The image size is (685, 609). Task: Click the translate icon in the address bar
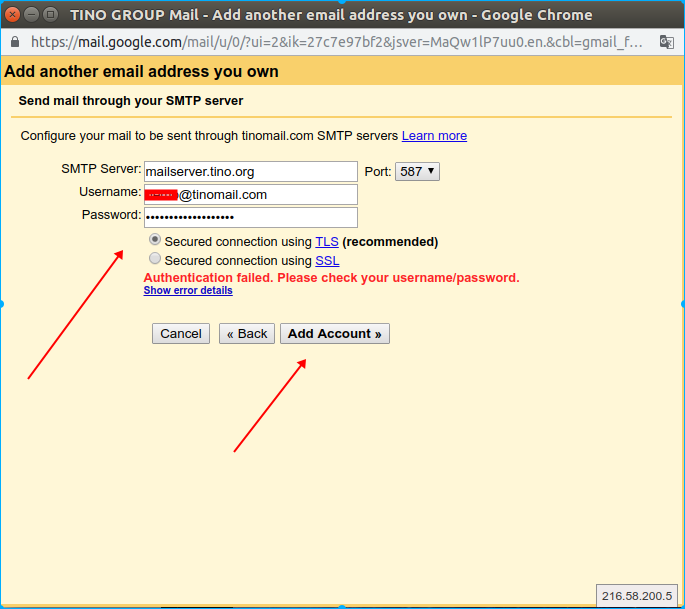tap(666, 42)
